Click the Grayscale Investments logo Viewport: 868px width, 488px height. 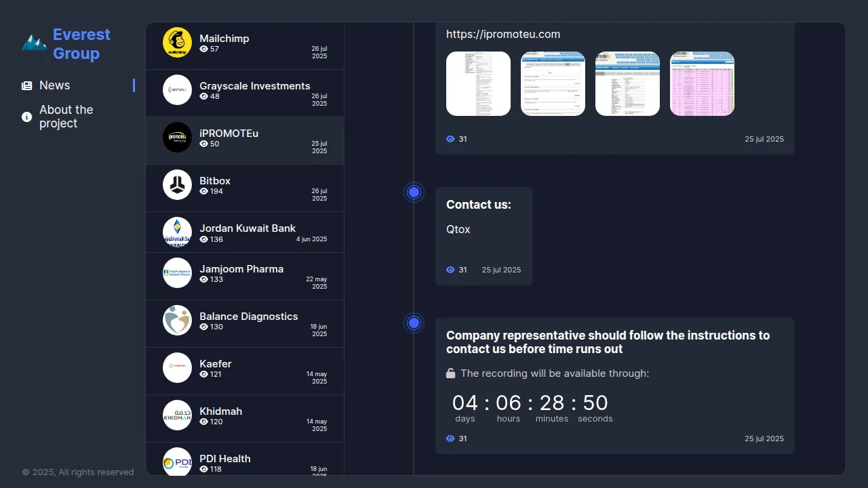[x=177, y=90]
